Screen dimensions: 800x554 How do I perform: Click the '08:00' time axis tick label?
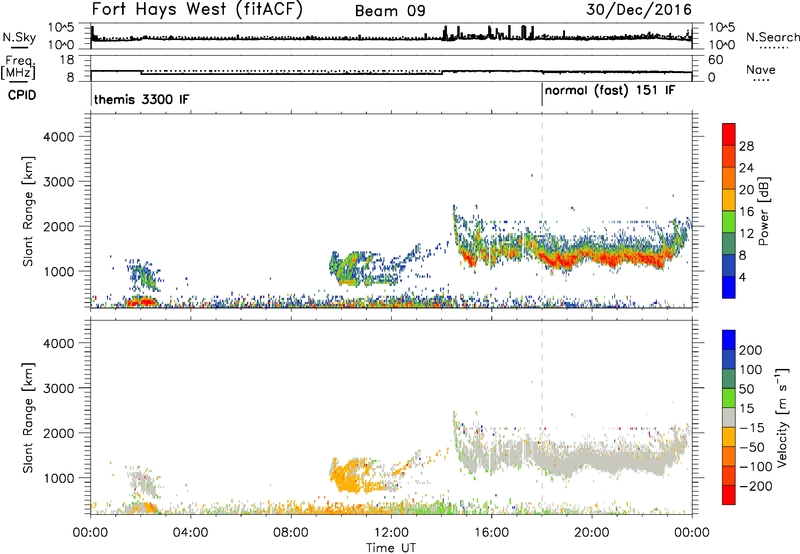click(291, 533)
